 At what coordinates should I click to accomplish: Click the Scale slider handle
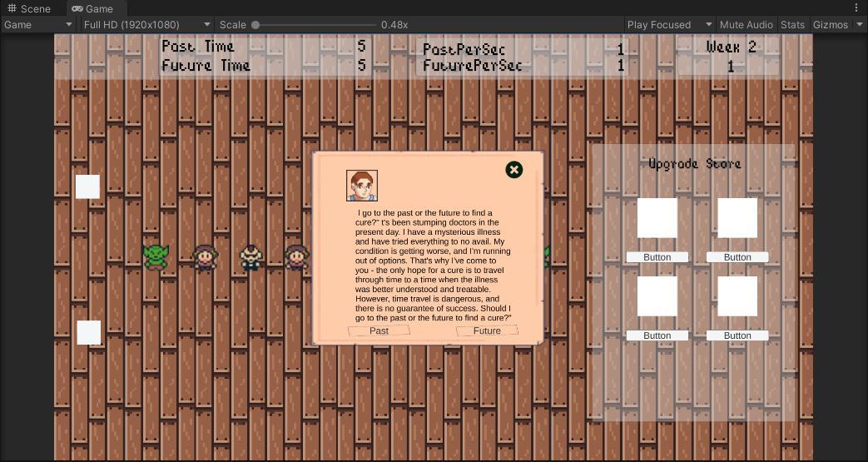point(255,25)
